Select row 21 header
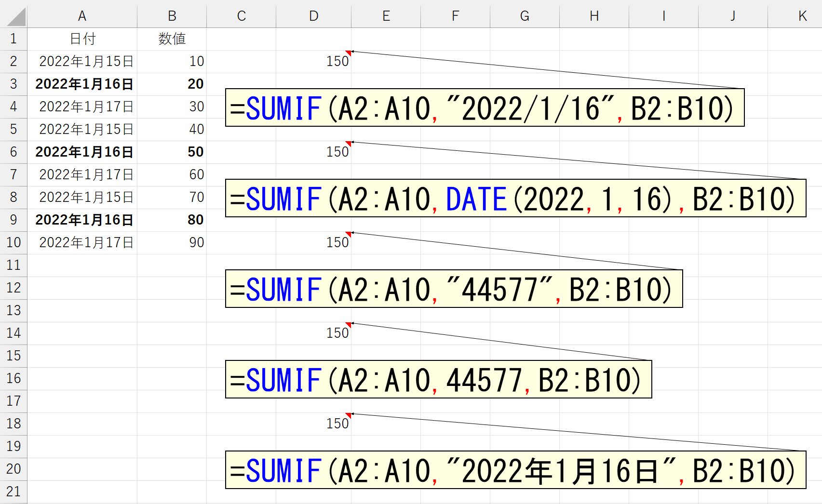This screenshot has height=504, width=822. [13, 492]
